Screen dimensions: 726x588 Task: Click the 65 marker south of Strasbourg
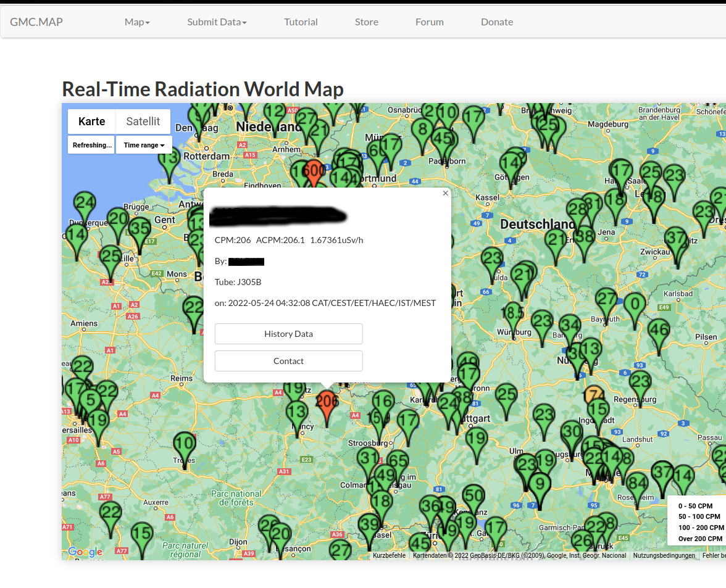(398, 463)
